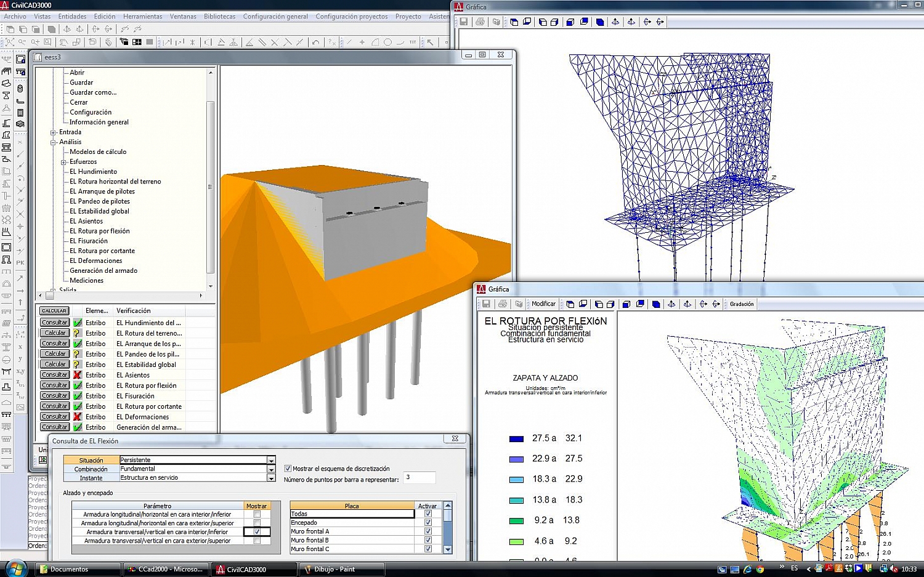Viewport: 924px width, 577px height.
Task: Click the zoom in magnifier in the main toolbar
Action: click(x=35, y=42)
